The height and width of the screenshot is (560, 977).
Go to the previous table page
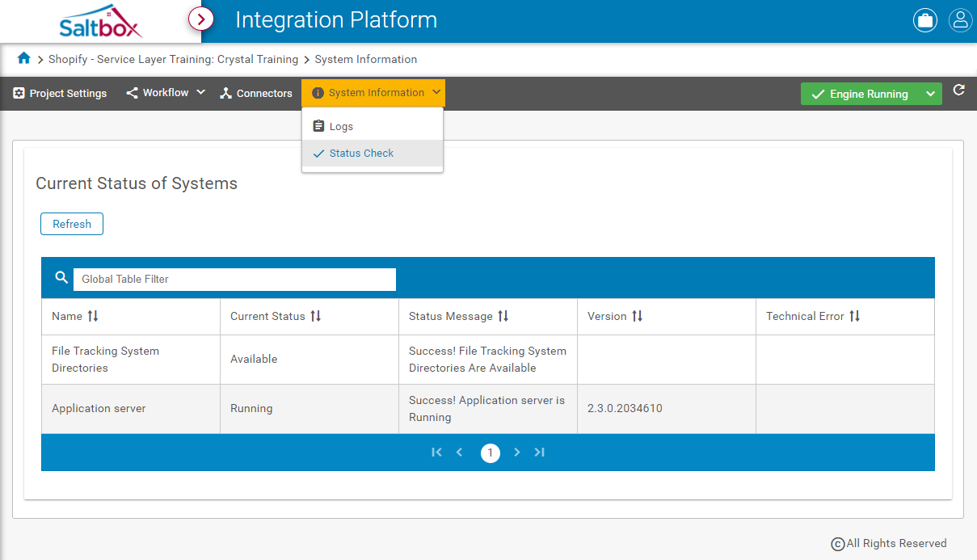tap(460, 453)
